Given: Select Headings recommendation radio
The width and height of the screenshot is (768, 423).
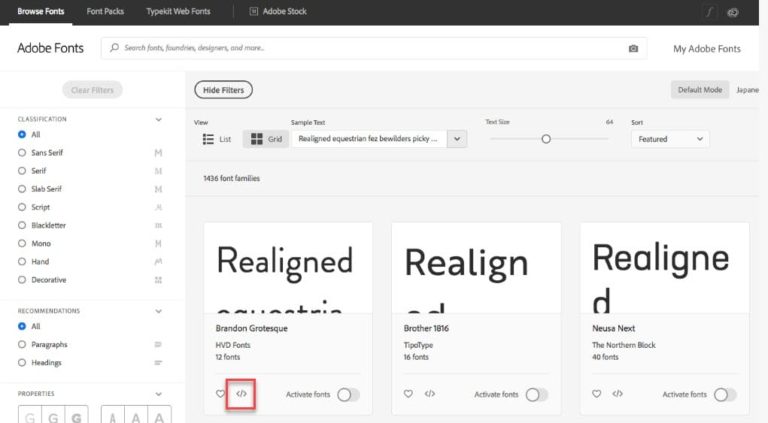Looking at the screenshot, I should [22, 363].
